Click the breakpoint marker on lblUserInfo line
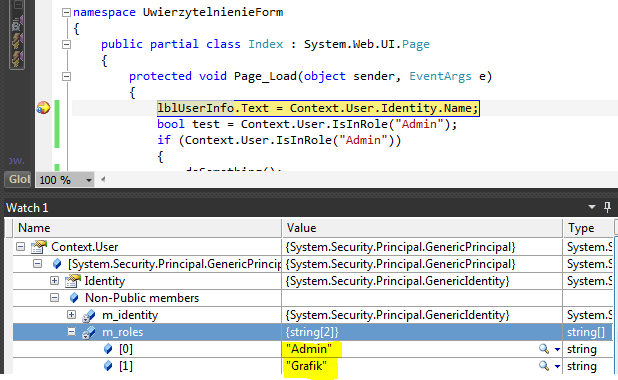 click(43, 108)
